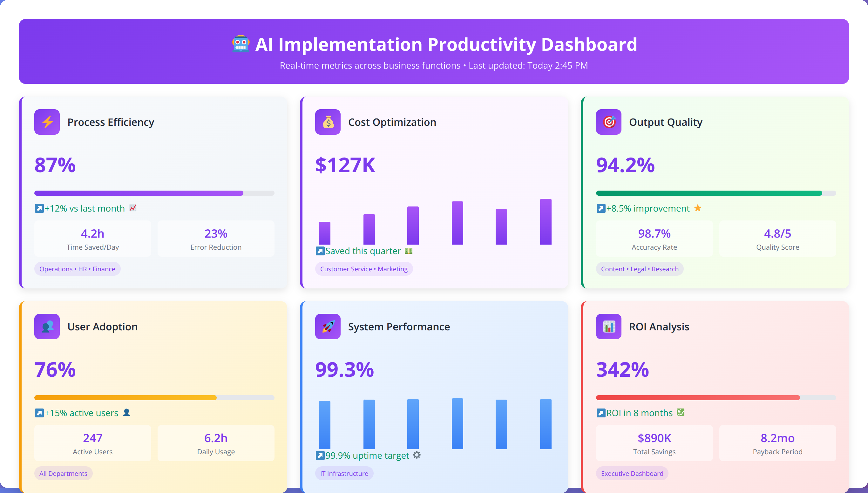Click the lightning bolt Process Efficiency icon
The width and height of the screenshot is (868, 493).
pos(47,122)
